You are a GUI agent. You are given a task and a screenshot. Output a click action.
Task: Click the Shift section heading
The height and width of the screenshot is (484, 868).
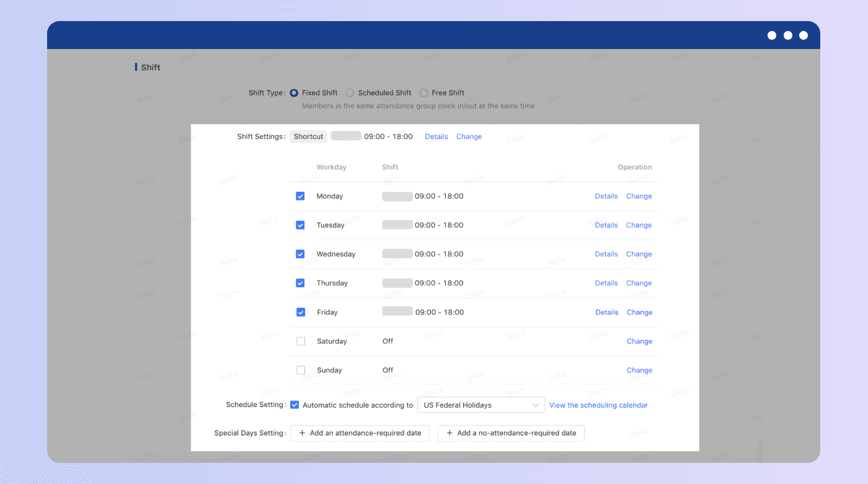point(151,67)
